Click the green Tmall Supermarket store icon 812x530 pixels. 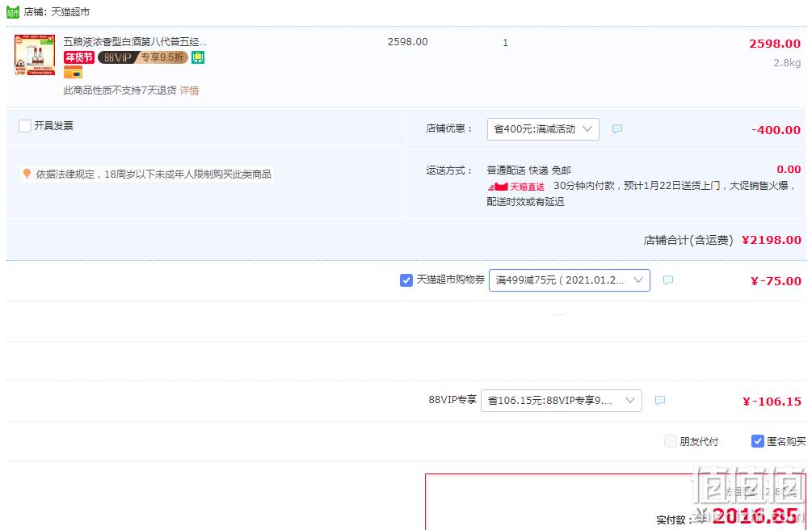pos(13,11)
